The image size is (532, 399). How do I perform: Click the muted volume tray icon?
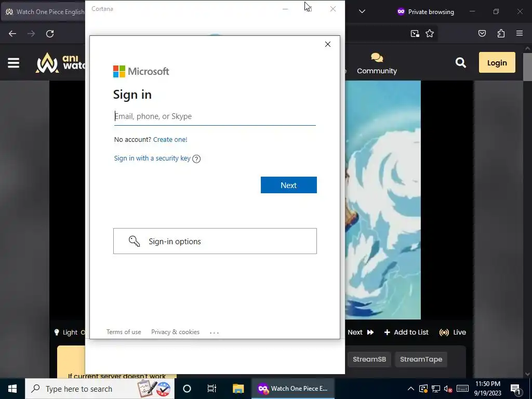click(448, 389)
